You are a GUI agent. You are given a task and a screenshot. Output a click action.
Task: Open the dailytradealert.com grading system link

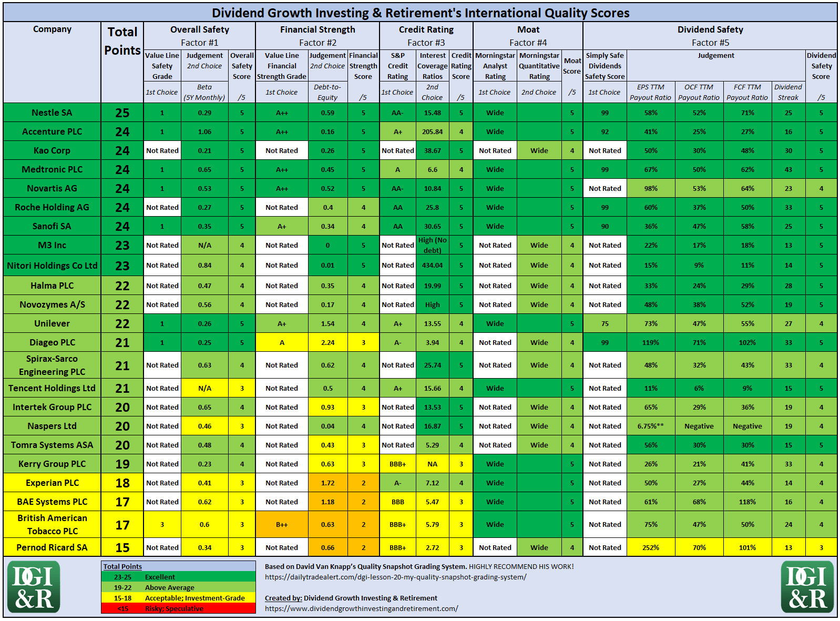(395, 577)
